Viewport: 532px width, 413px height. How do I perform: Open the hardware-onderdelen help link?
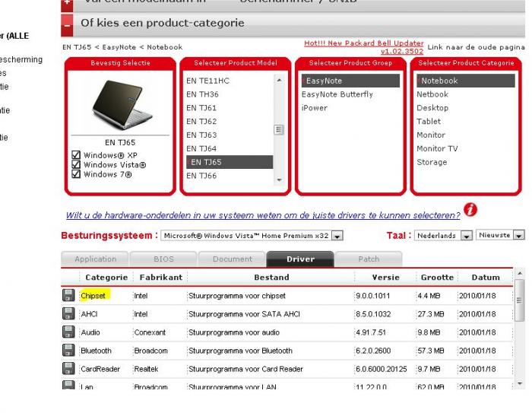tap(263, 215)
